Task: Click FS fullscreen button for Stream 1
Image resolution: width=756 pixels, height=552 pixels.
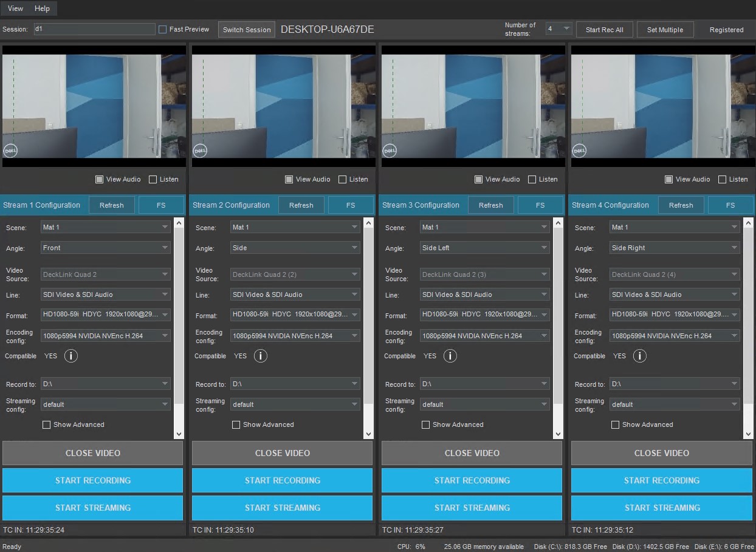Action: pyautogui.click(x=161, y=205)
